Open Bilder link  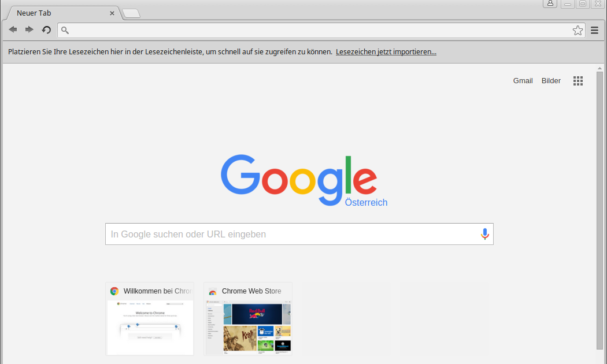tap(551, 81)
